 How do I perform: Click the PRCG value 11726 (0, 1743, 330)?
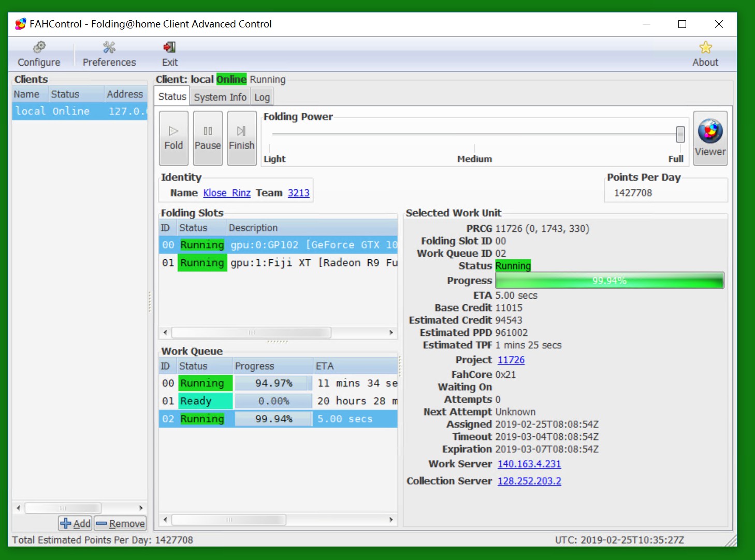(x=542, y=228)
